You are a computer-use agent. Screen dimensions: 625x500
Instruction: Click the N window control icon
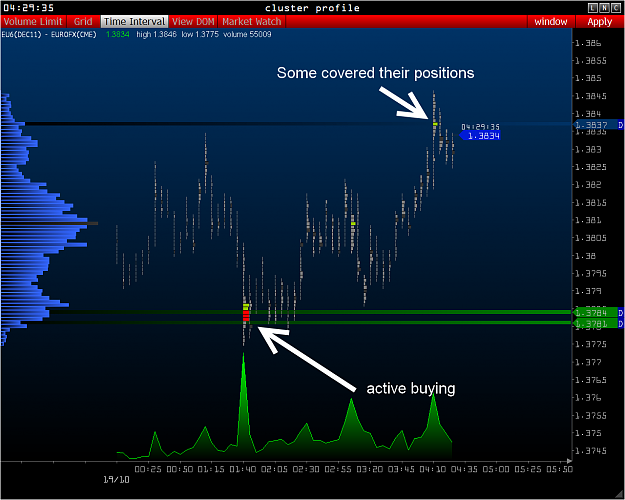604,8
